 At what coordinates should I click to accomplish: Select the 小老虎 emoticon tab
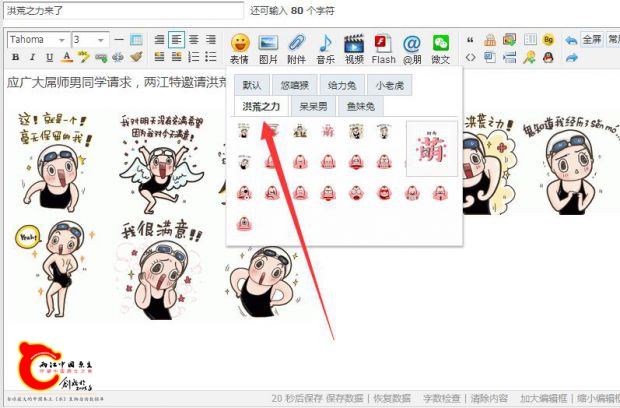pos(390,85)
